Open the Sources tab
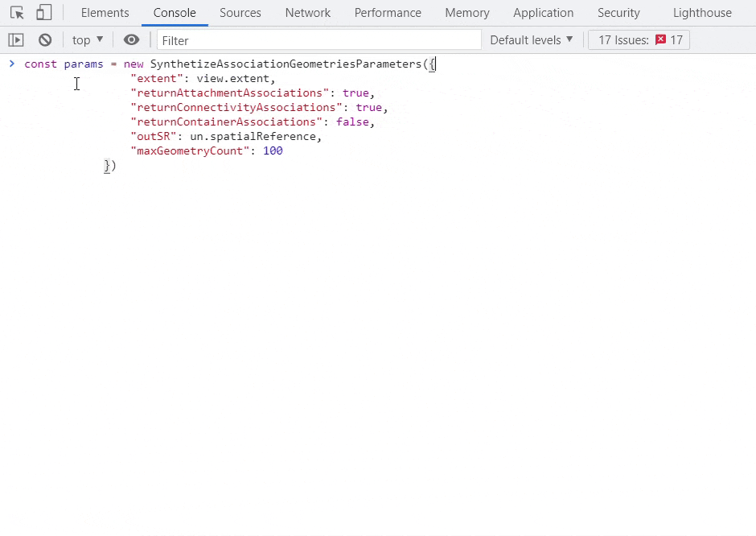 point(240,13)
